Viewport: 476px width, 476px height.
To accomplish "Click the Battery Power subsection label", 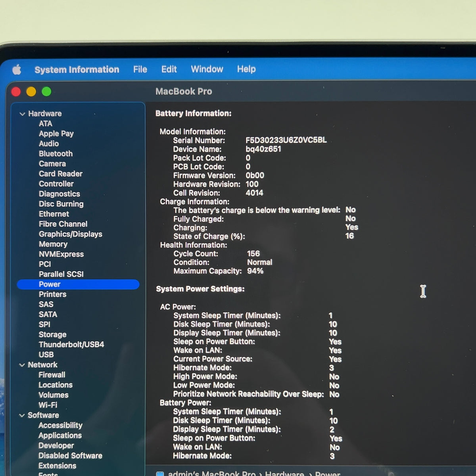I will tap(185, 403).
